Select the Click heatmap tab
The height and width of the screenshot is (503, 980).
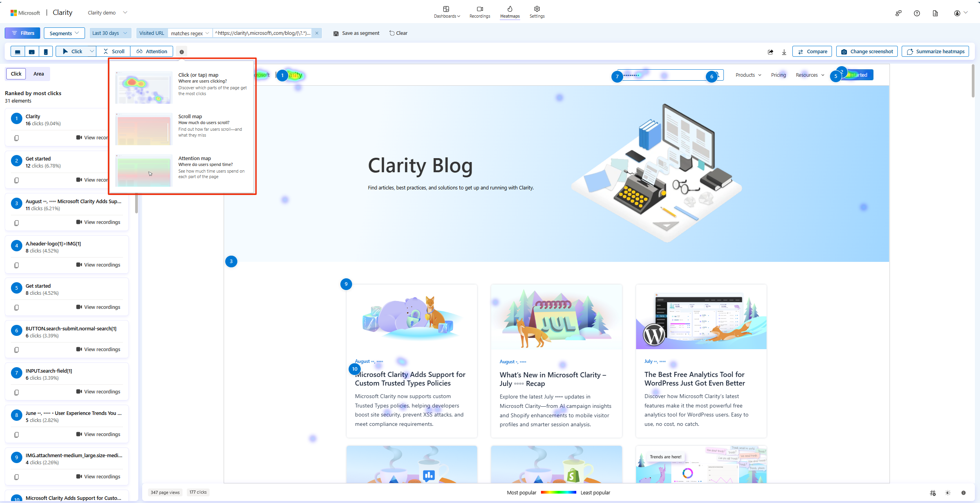coord(72,51)
